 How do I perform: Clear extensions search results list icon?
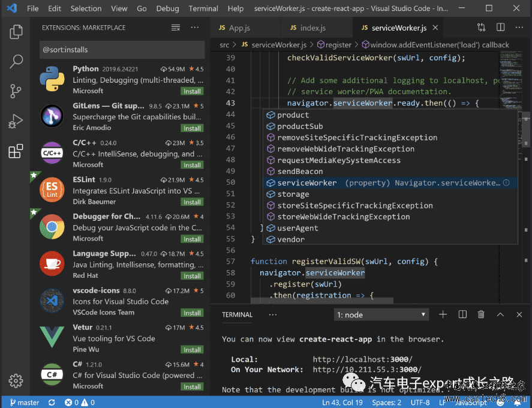176,28
